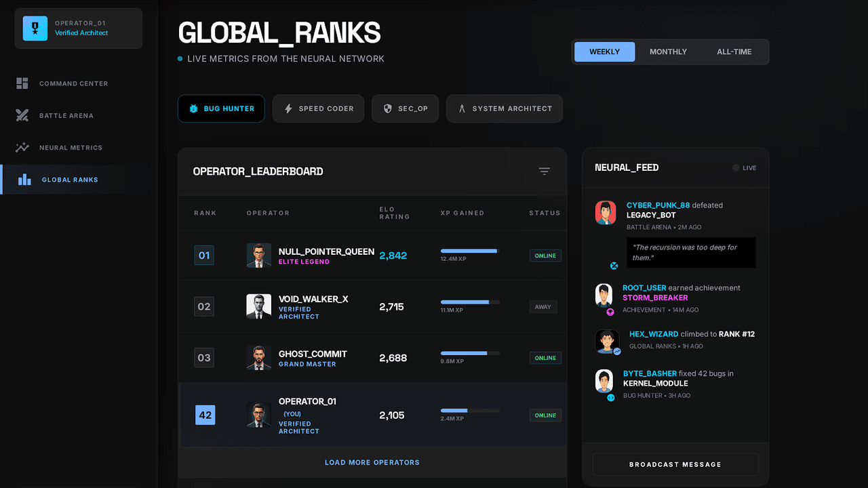Click the Broadcast Message button
Image resolution: width=868 pixels, height=488 pixels.
675,464
